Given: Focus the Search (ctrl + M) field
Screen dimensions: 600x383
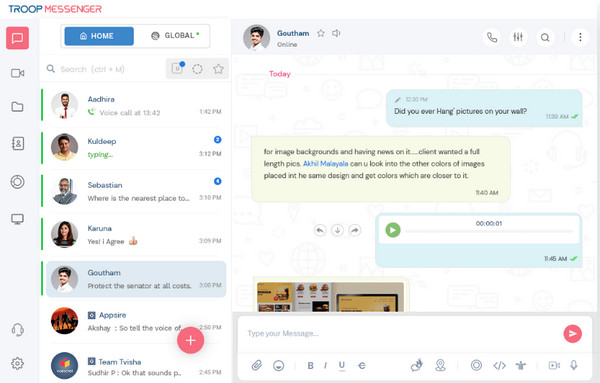Looking at the screenshot, I should coord(102,69).
